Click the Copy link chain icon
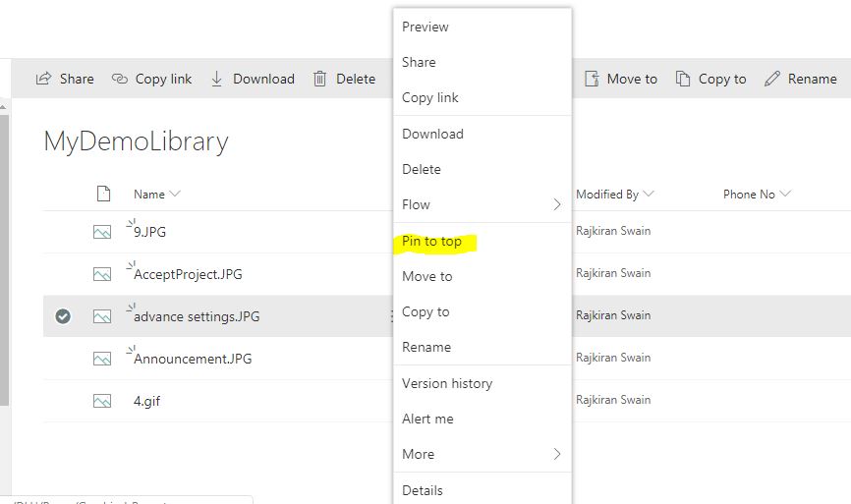Viewport: 851px width, 504px height. (x=120, y=79)
